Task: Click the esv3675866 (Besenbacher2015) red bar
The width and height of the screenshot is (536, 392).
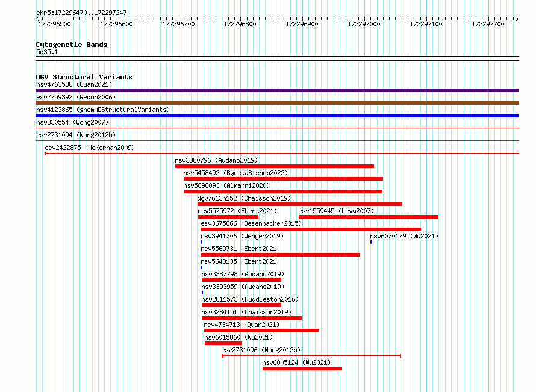Action: coord(311,229)
